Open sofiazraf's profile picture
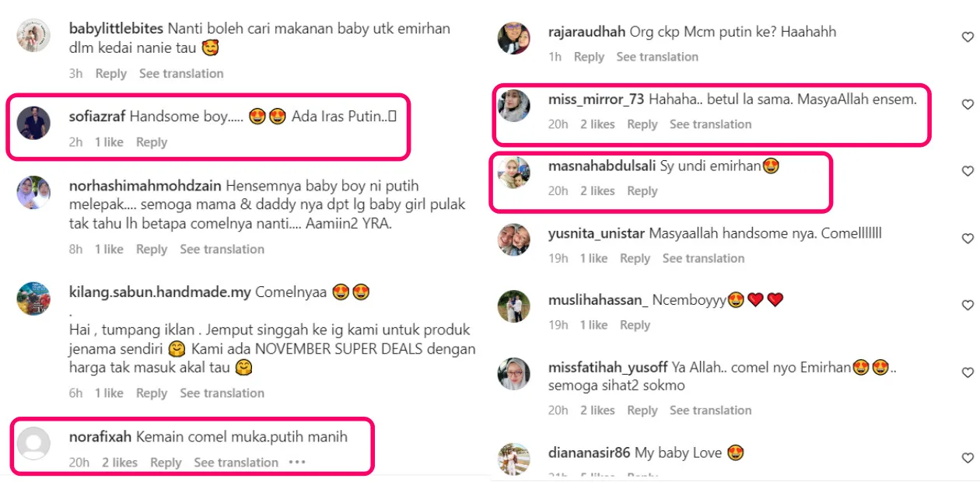 pos(33,123)
